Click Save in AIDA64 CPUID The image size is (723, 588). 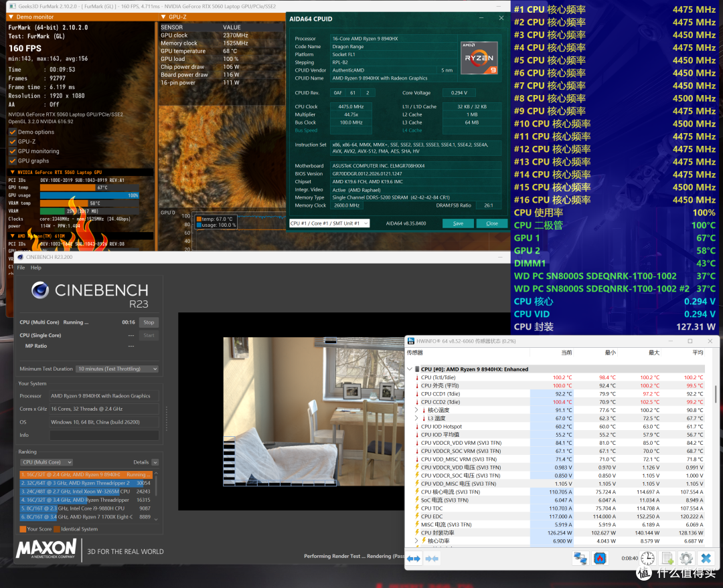(458, 223)
